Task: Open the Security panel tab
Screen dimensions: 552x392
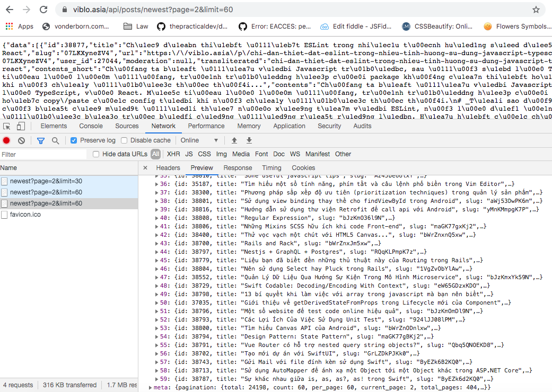Action: click(329, 126)
